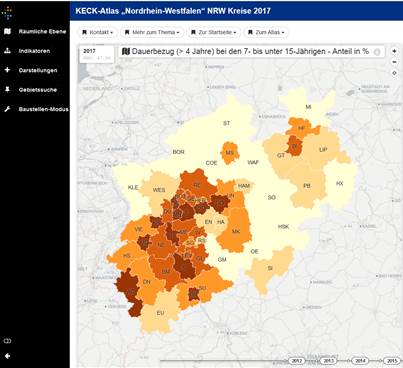Zoom out with the map minus button
The height and width of the screenshot is (368, 403).
click(x=394, y=62)
